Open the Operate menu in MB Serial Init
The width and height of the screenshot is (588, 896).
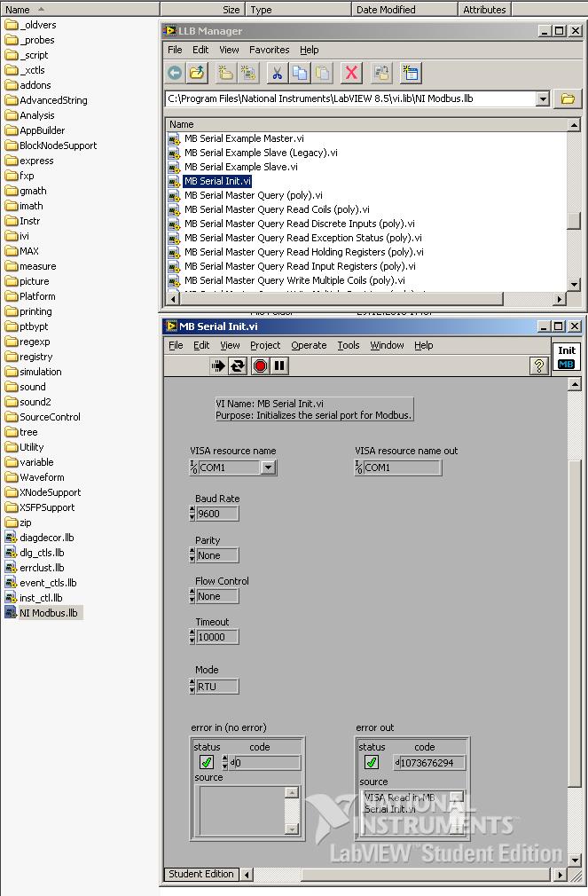(309, 345)
